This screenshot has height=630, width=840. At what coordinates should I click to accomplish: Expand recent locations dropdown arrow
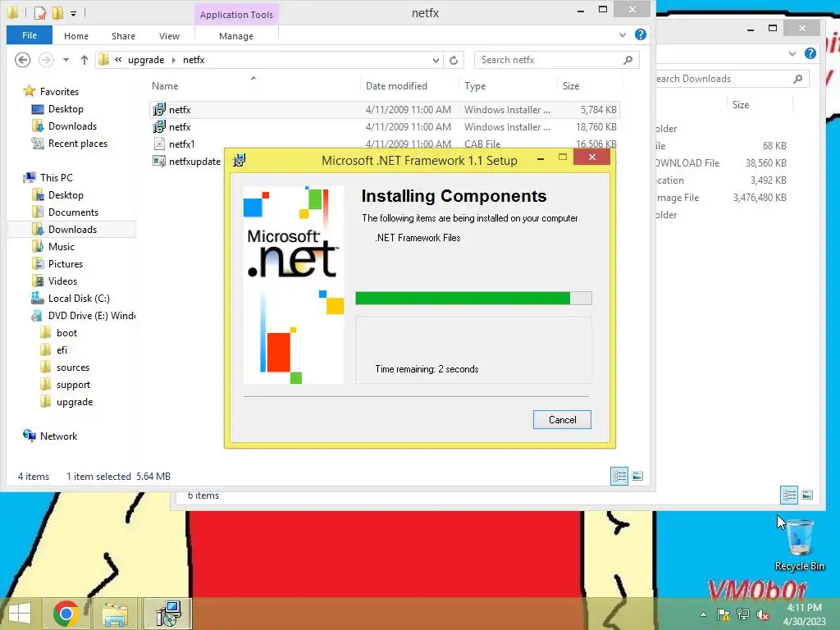[x=66, y=60]
